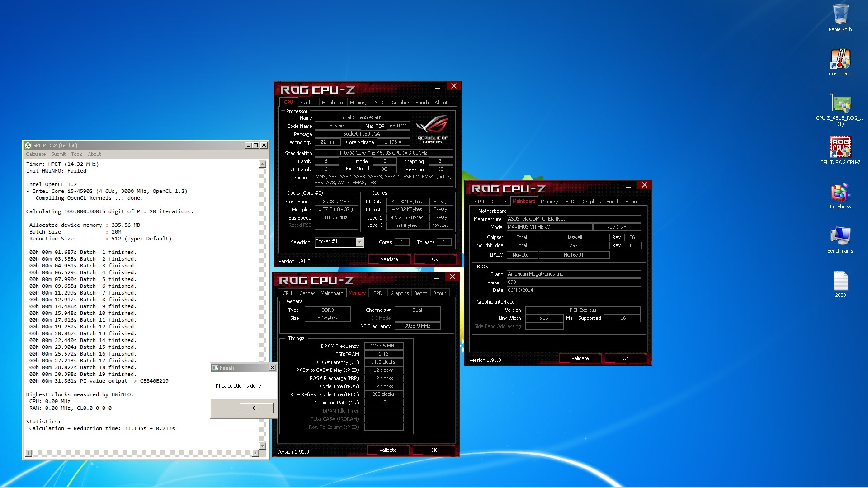Open About tab in Mainboard CPU-Z window

click(x=632, y=202)
